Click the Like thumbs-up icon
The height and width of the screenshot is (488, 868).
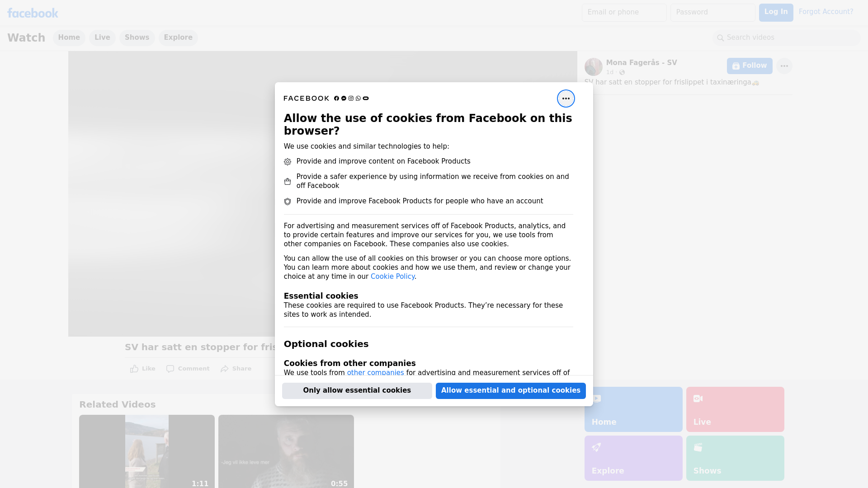click(x=134, y=369)
